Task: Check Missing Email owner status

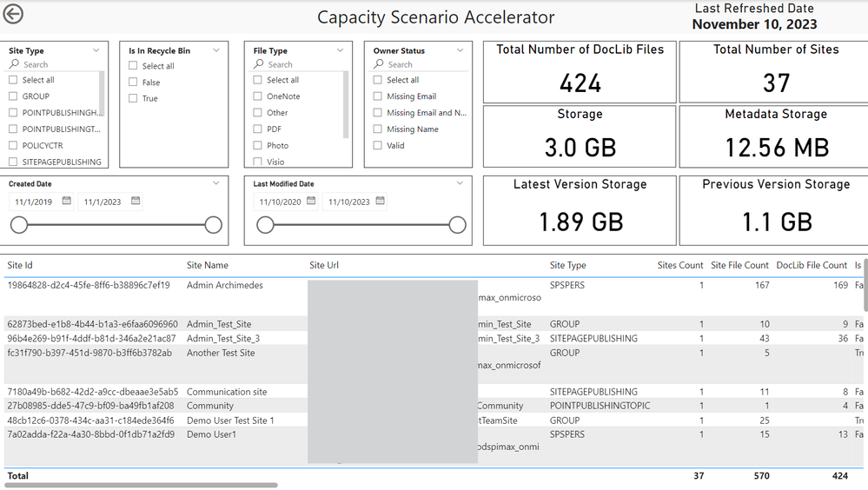Action: pyautogui.click(x=378, y=96)
